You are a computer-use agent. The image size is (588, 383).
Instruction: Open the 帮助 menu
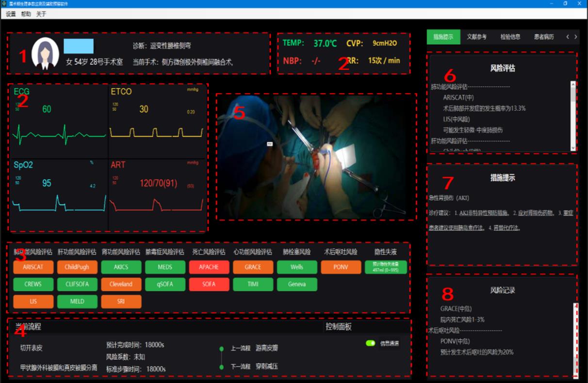click(26, 14)
